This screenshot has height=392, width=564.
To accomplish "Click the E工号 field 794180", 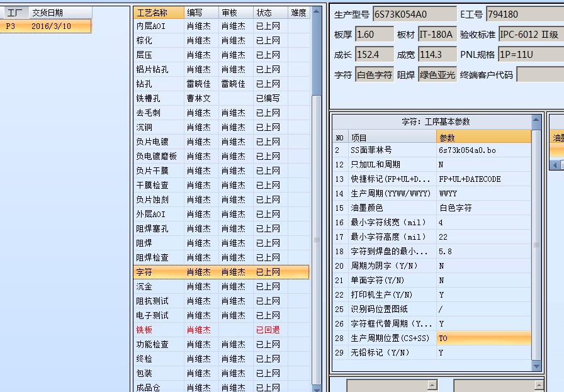I will click(525, 14).
